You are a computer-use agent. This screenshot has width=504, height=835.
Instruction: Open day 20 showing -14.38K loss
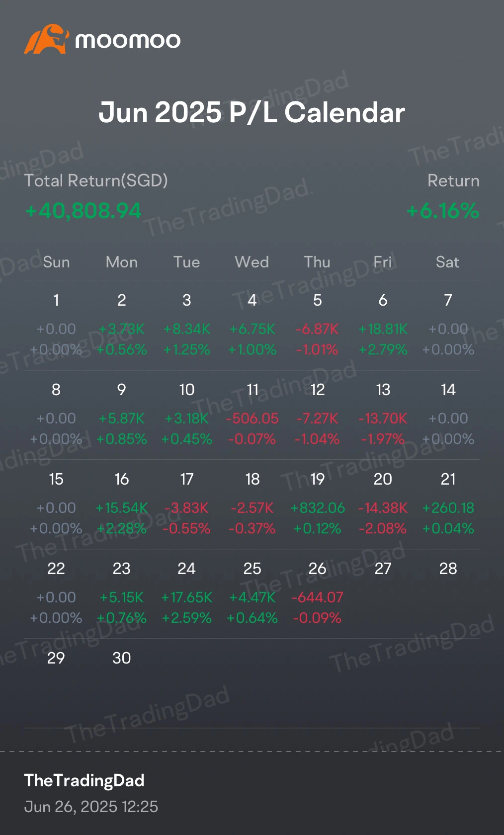[x=383, y=504]
